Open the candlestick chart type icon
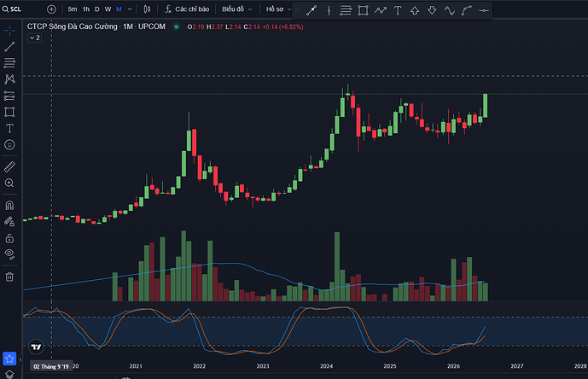 click(147, 9)
